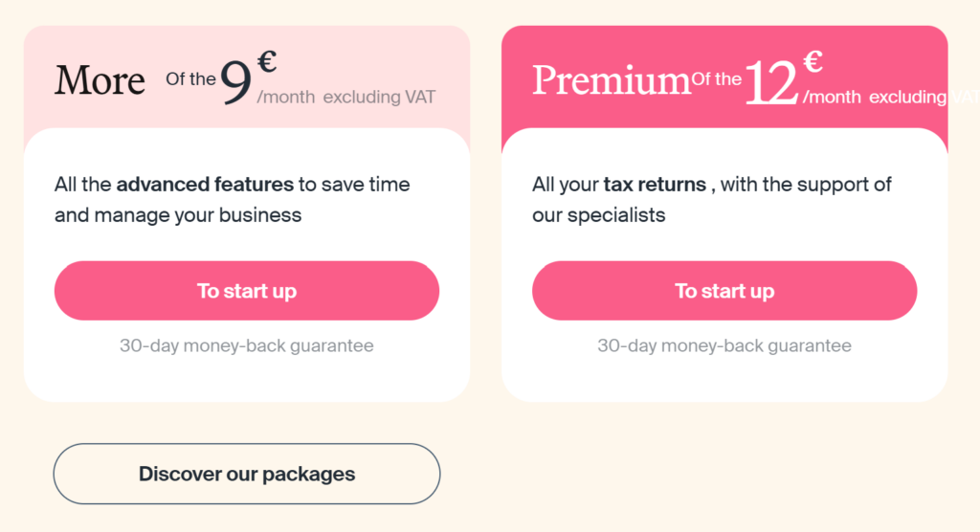Click the money-back guarantee note under Premium

724,345
